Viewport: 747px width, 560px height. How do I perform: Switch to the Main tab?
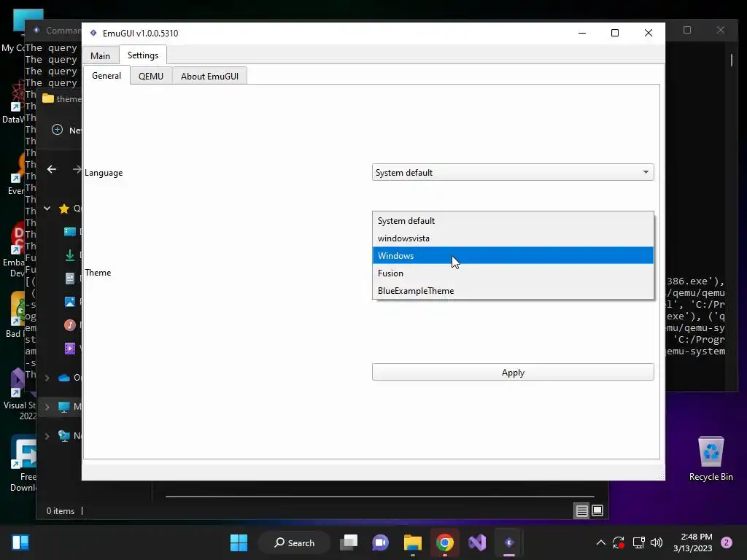(100, 55)
